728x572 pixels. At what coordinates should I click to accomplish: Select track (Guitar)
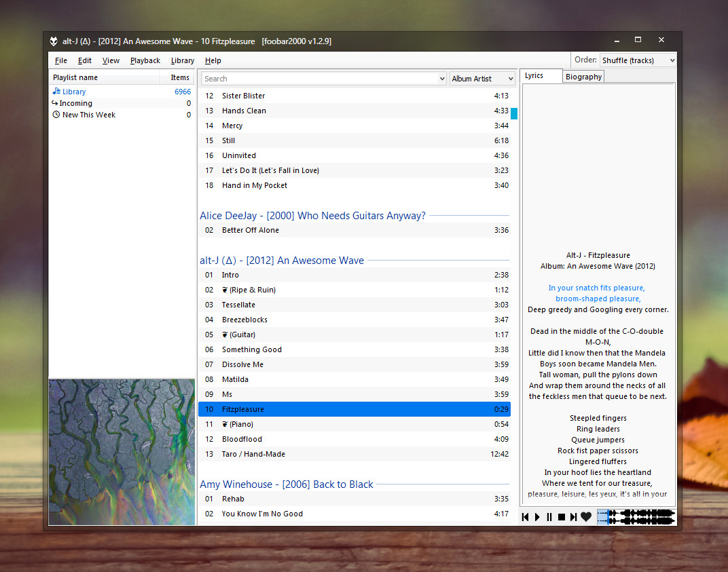click(354, 335)
